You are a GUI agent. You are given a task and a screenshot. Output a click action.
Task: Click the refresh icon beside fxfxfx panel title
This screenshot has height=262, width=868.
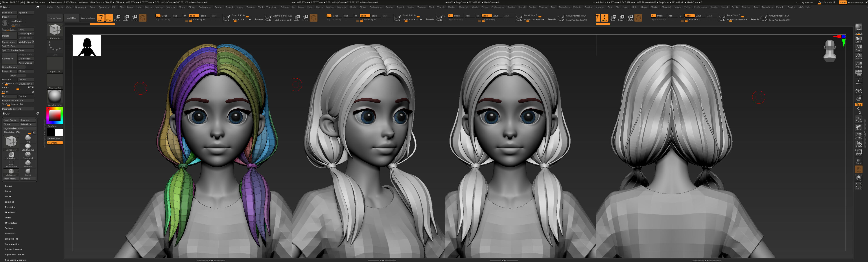[x=37, y=7]
